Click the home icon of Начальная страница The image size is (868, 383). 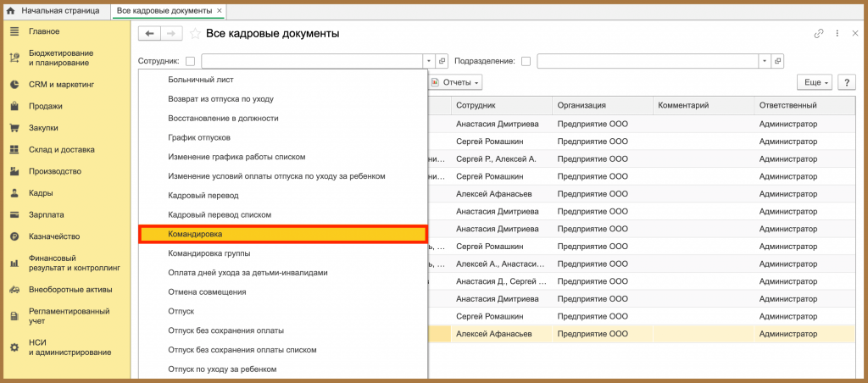pos(10,11)
